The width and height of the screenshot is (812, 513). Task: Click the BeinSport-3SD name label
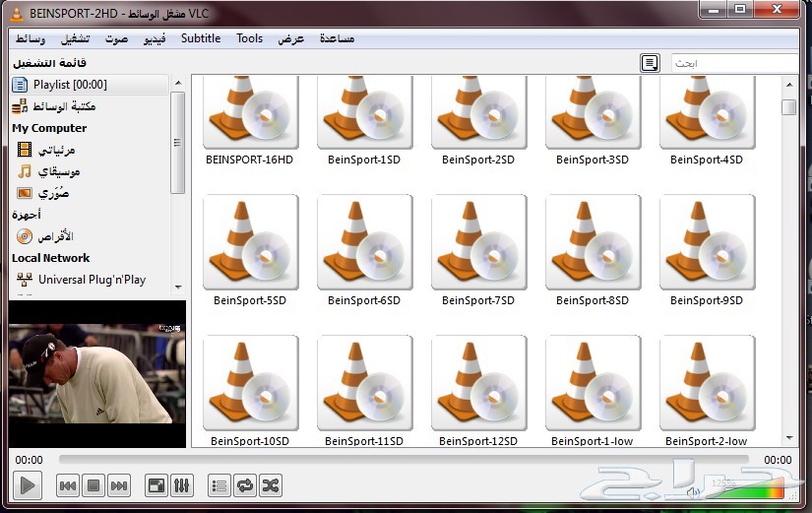pyautogui.click(x=593, y=160)
